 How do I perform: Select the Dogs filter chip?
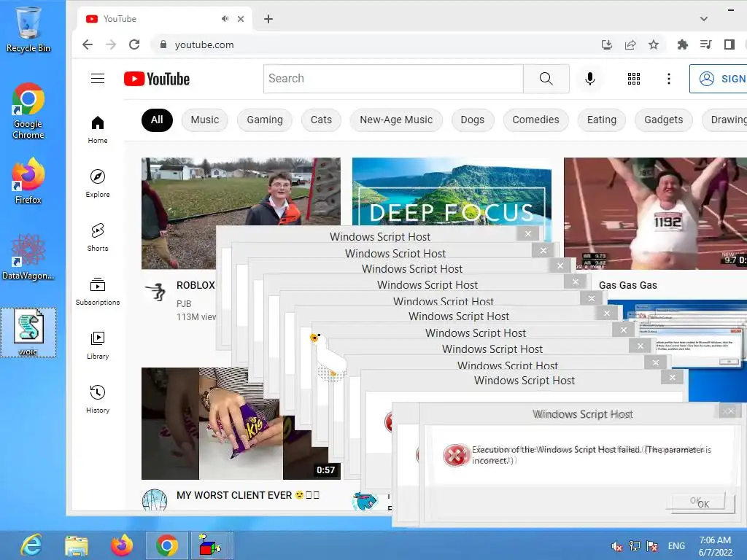click(x=473, y=120)
